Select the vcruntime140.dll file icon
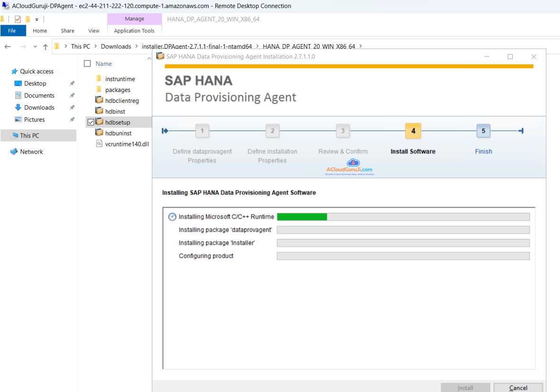Image resolution: width=560 pixels, height=392 pixels. pyautogui.click(x=99, y=144)
